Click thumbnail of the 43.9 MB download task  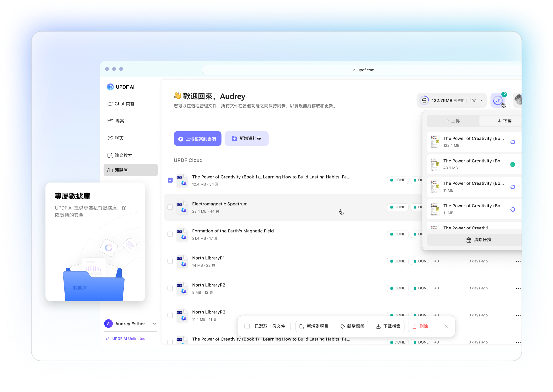435,164
